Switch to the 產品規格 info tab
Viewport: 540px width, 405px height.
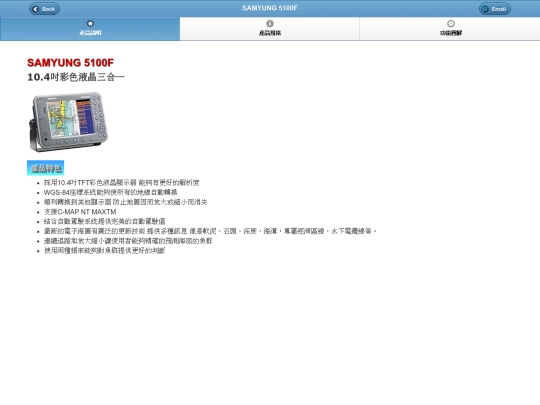coord(270,29)
